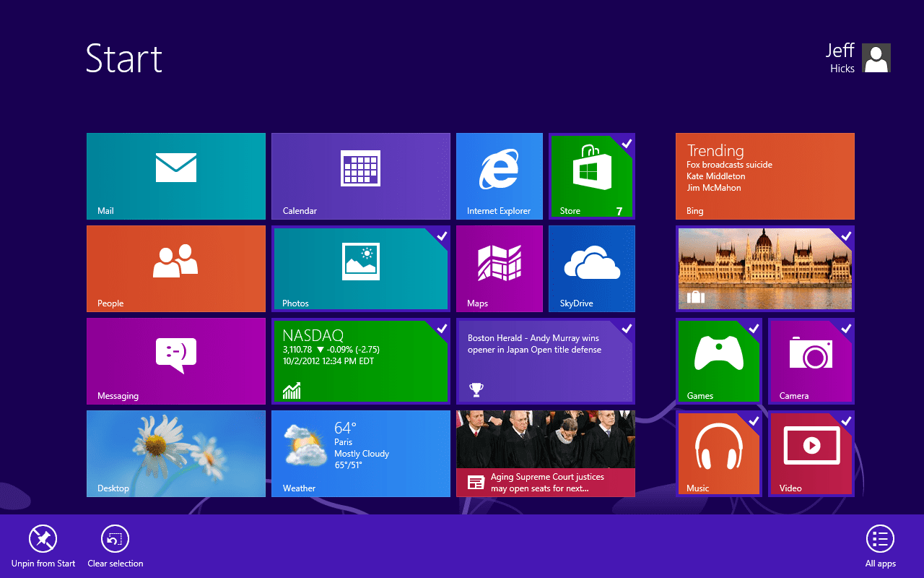Uncheck the Music tile checkmark
Screen dimensions: 924x578
754,420
